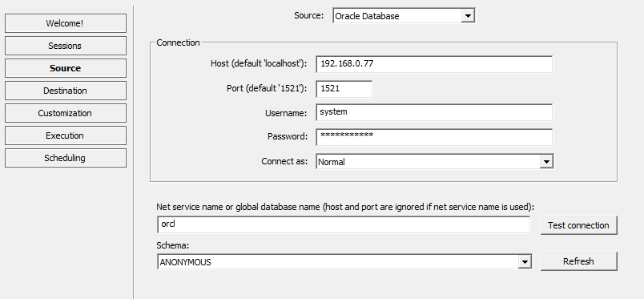This screenshot has height=299, width=644.
Task: Expand the Connect as dropdown arrow
Action: 545,162
